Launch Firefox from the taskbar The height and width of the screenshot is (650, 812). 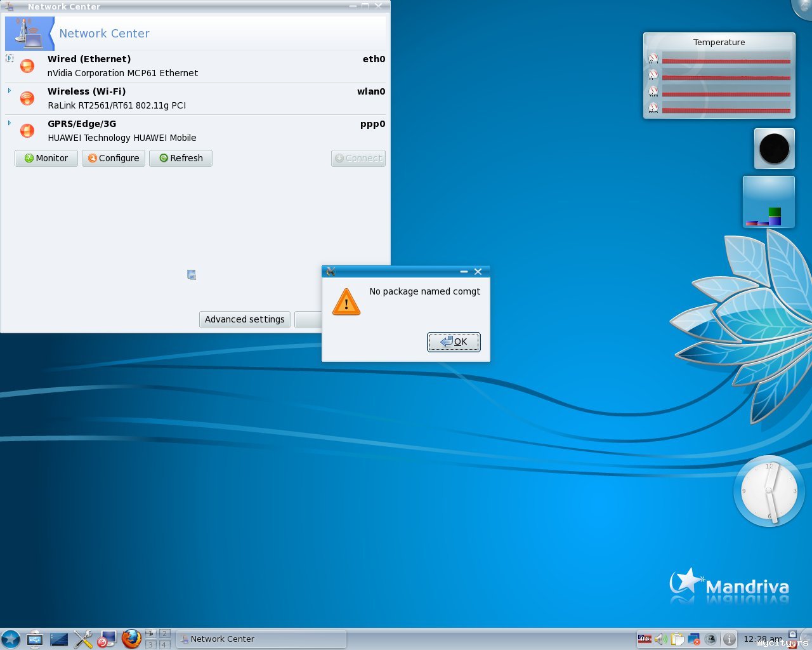(x=131, y=639)
